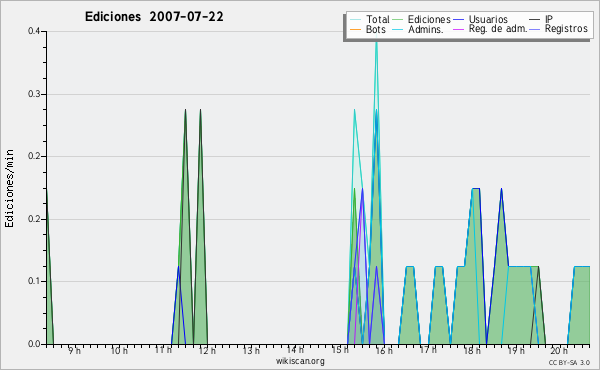600x370 pixels.
Task: Select the 'Admins.' legend label
Action: (x=426, y=29)
